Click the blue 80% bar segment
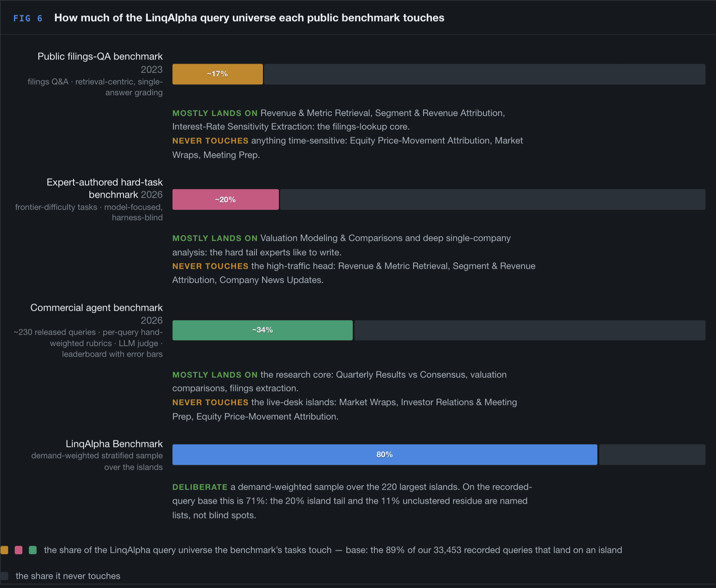 (x=385, y=455)
